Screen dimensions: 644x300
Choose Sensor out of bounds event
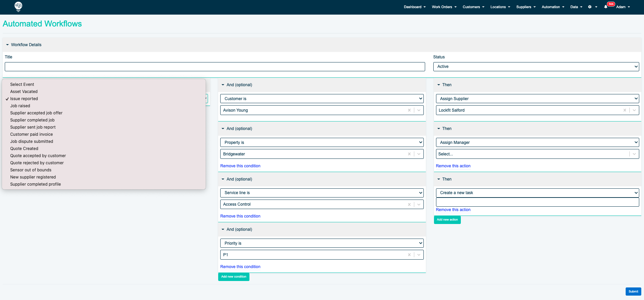(x=31, y=170)
